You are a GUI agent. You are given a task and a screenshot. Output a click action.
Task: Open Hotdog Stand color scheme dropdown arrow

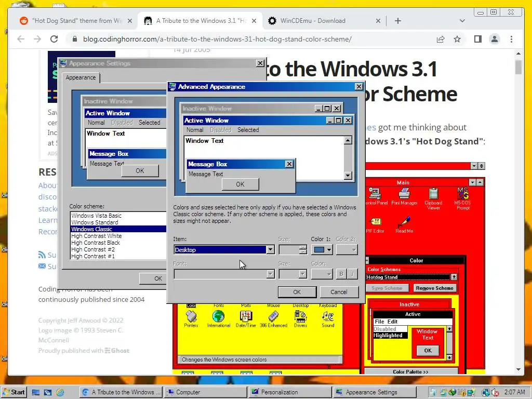click(x=454, y=277)
